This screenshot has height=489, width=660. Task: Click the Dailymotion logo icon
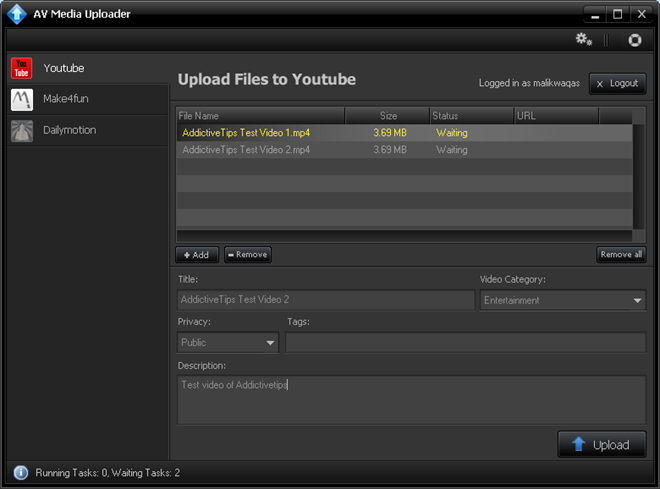pyautogui.click(x=22, y=131)
